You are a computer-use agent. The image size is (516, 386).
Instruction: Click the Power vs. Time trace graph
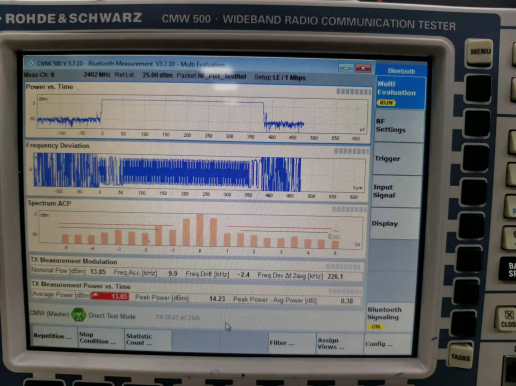pyautogui.click(x=202, y=114)
